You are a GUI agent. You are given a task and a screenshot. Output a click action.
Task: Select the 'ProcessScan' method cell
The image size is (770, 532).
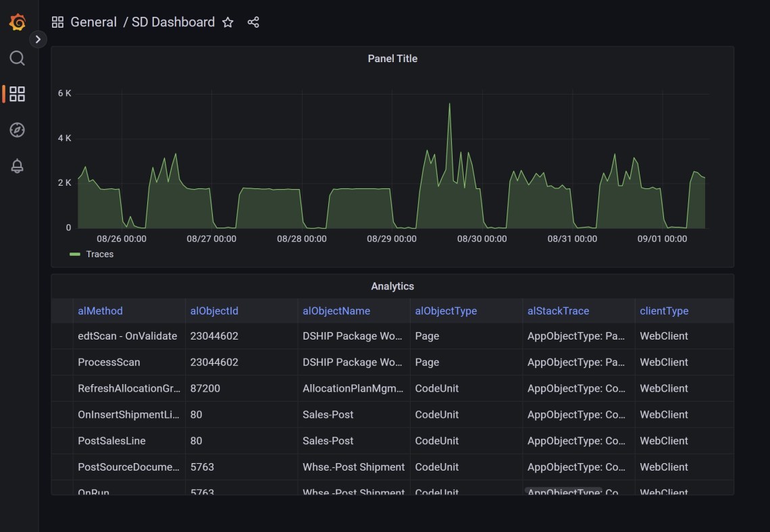[x=129, y=362]
